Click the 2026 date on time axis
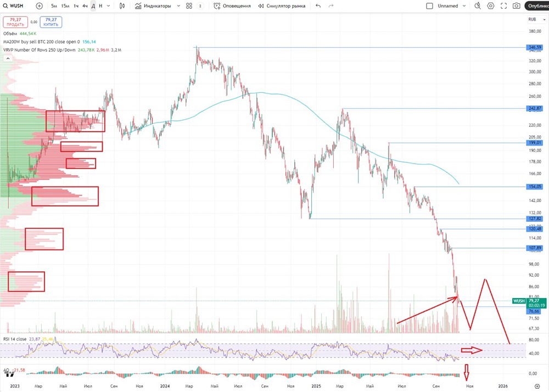 click(x=503, y=386)
